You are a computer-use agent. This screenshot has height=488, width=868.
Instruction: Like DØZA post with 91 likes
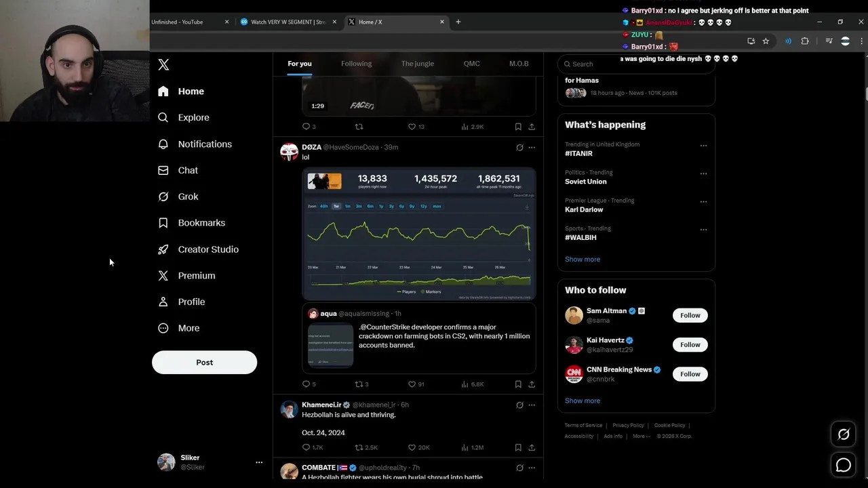[x=416, y=384]
